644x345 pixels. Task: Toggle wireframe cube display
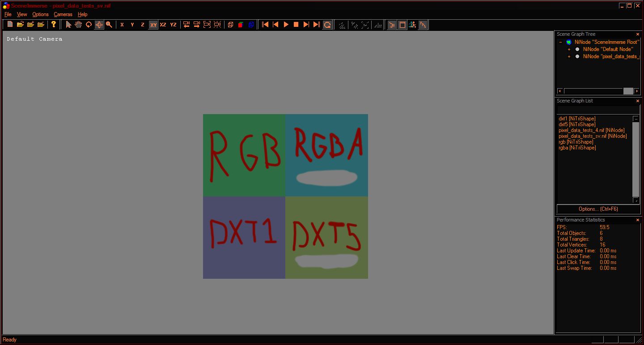(x=230, y=25)
